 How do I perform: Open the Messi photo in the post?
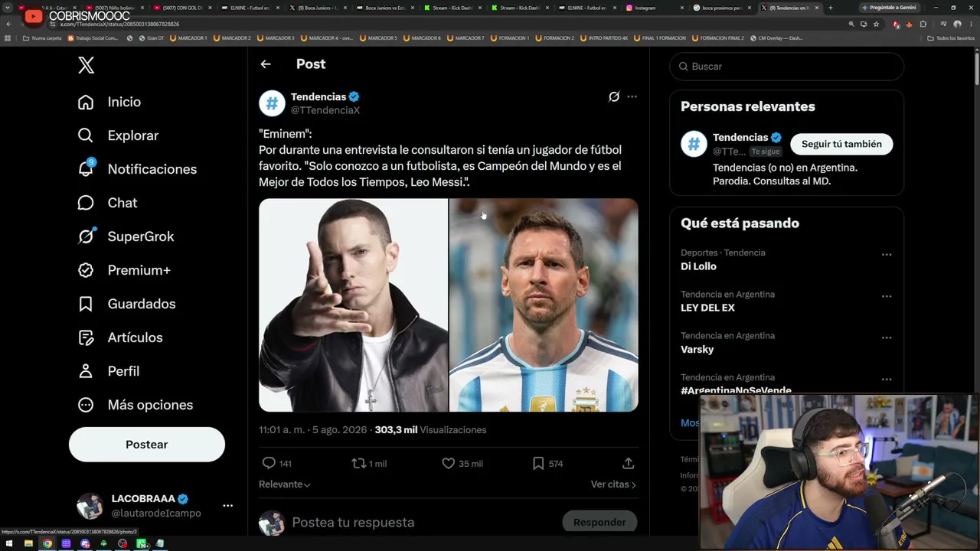[544, 305]
